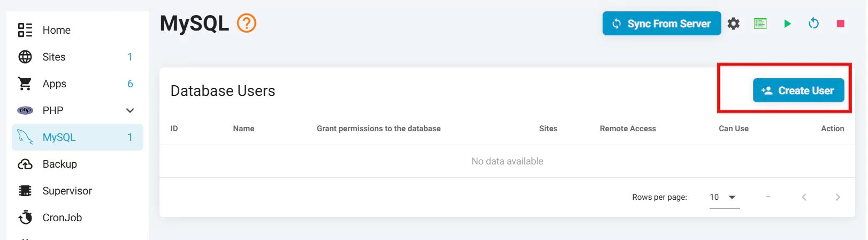Open the green MySQL log list icon
This screenshot has height=240, width=868.
pos(760,24)
